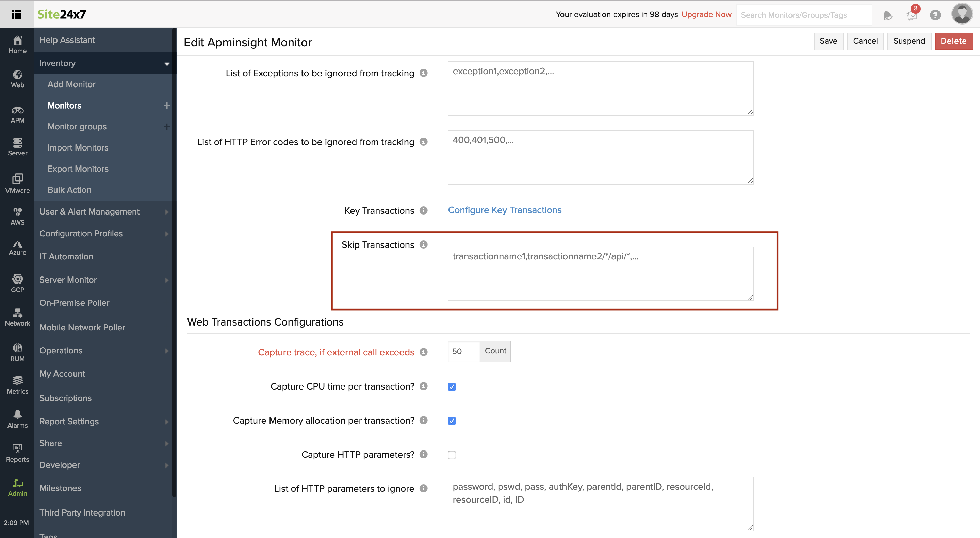Screen dimensions: 980x538
Task: Click the help question mark icon
Action: pos(935,15)
